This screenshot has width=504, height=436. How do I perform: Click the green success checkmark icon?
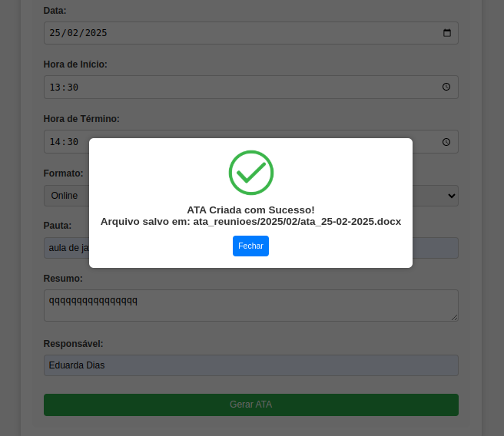251,173
